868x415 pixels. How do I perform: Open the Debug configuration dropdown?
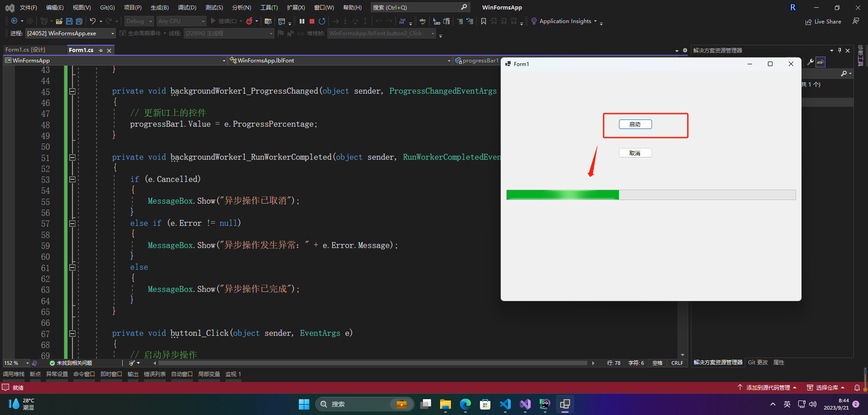click(139, 21)
